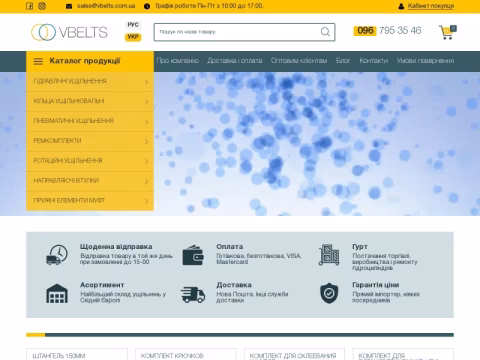The width and height of the screenshot is (480, 360).
Task: Click the price guarantee shield icon
Action: click(x=329, y=293)
